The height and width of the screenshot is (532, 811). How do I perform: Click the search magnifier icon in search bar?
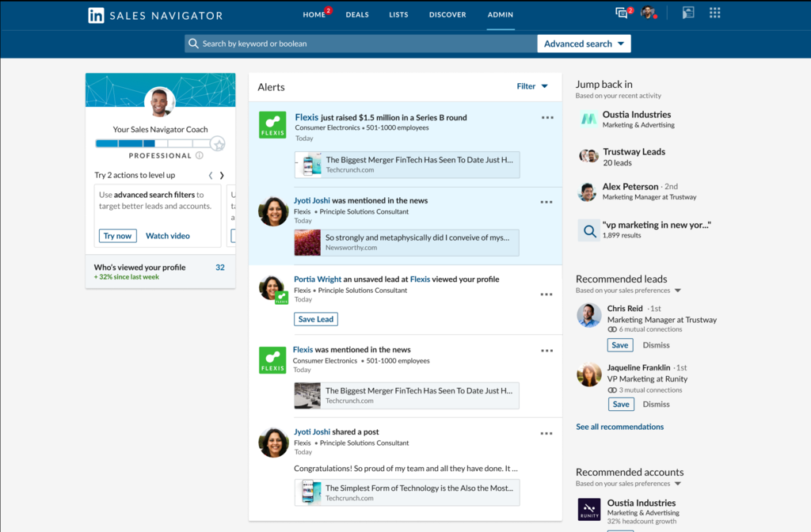coord(194,44)
